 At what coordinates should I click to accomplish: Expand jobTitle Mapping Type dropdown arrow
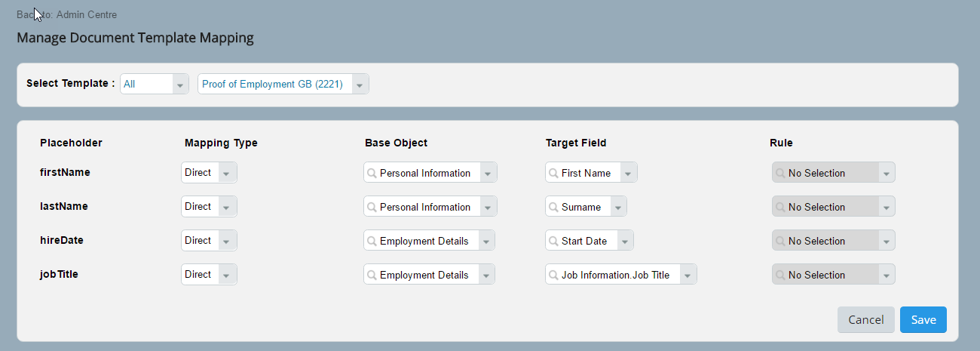pyautogui.click(x=226, y=275)
